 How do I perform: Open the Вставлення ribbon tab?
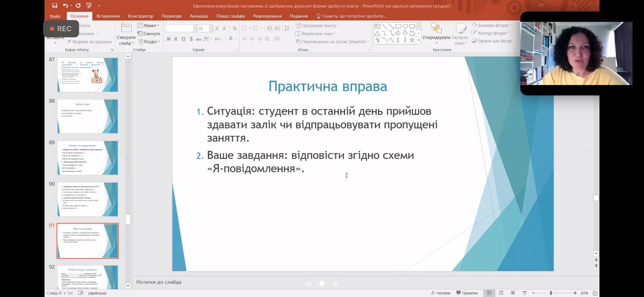[109, 16]
